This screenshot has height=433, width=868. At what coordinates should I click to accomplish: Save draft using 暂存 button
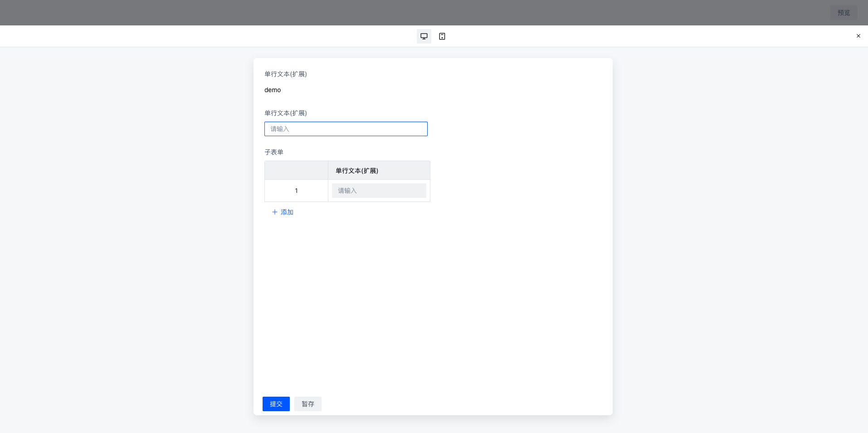pyautogui.click(x=307, y=404)
